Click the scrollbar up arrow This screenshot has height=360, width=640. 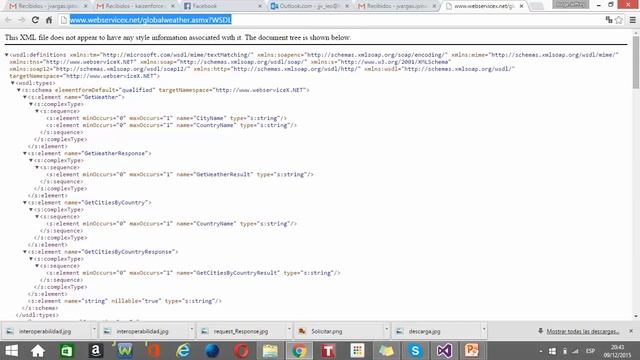tap(636, 33)
